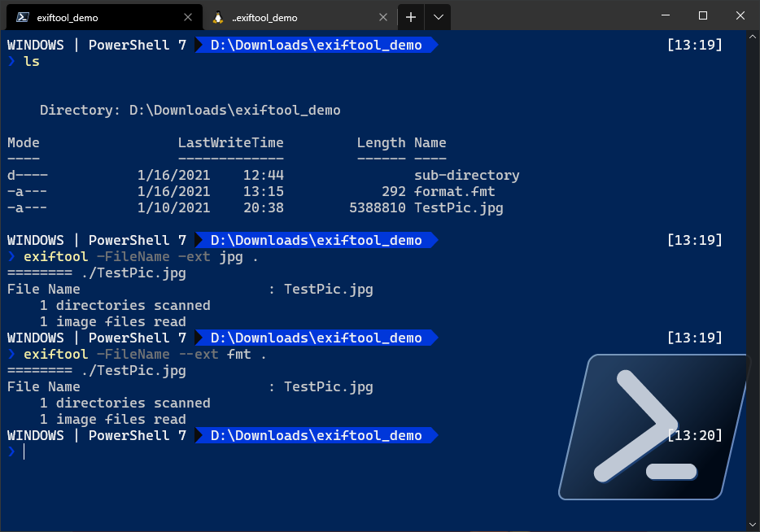Image resolution: width=760 pixels, height=532 pixels.
Task: Click the 'LastWriteTime' column header
Action: pyautogui.click(x=231, y=143)
